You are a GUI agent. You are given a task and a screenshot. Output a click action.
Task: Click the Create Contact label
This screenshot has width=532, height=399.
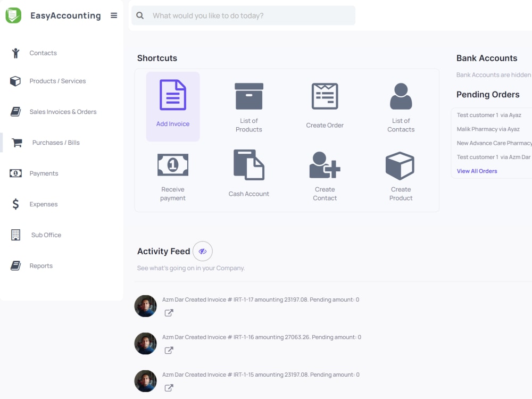(325, 194)
